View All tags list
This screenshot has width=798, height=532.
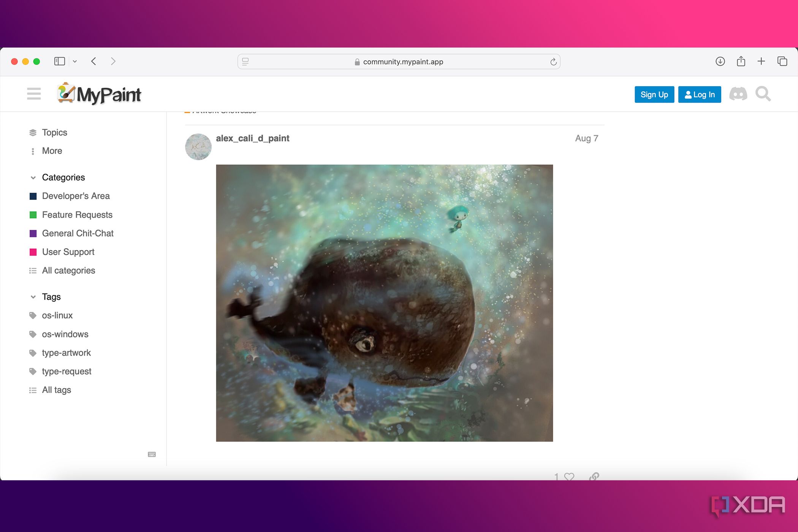50,390
